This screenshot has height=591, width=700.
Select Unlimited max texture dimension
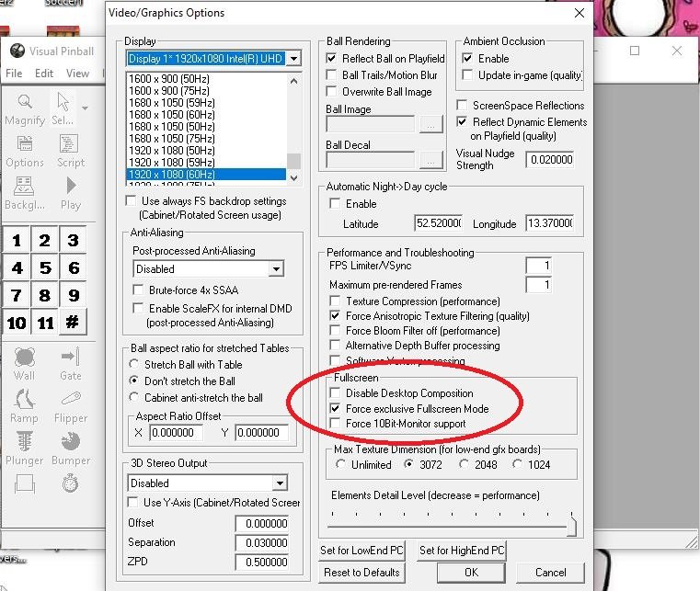pyautogui.click(x=340, y=464)
